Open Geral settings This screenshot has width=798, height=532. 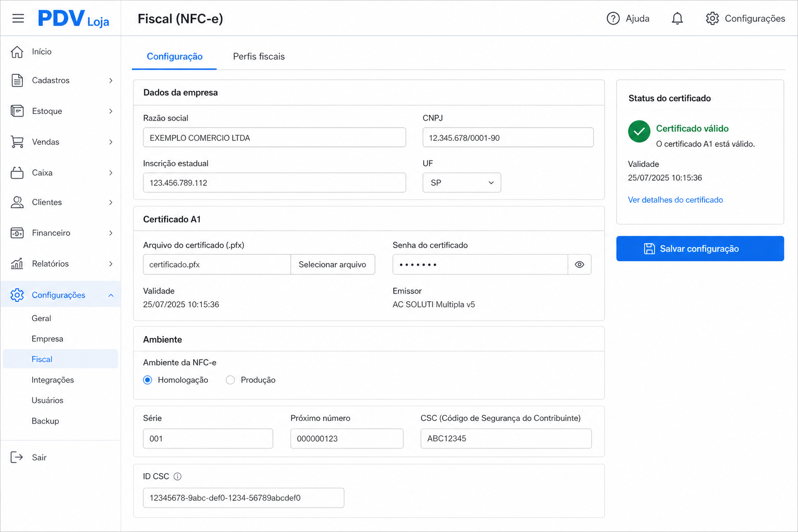click(x=41, y=318)
